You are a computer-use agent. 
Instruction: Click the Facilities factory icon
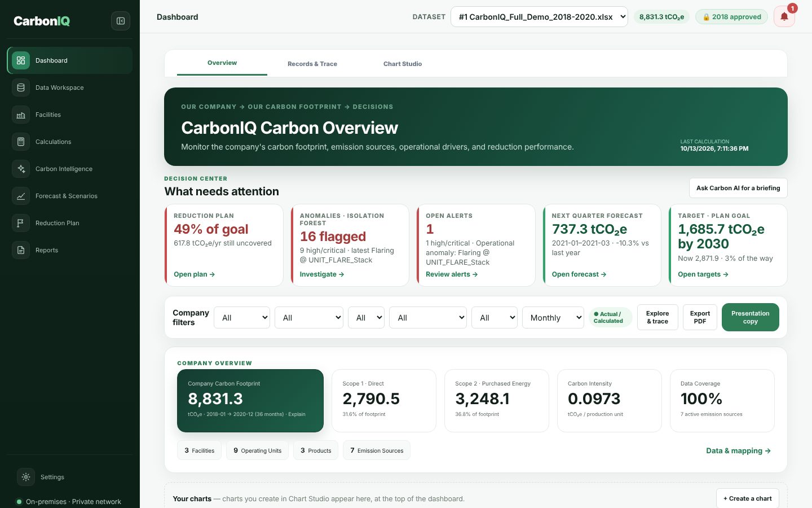21,115
